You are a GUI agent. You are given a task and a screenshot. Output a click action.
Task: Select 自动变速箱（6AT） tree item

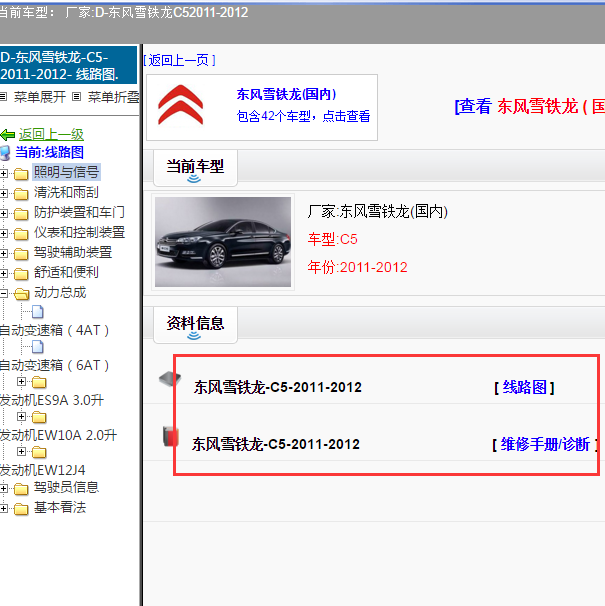tap(55, 365)
